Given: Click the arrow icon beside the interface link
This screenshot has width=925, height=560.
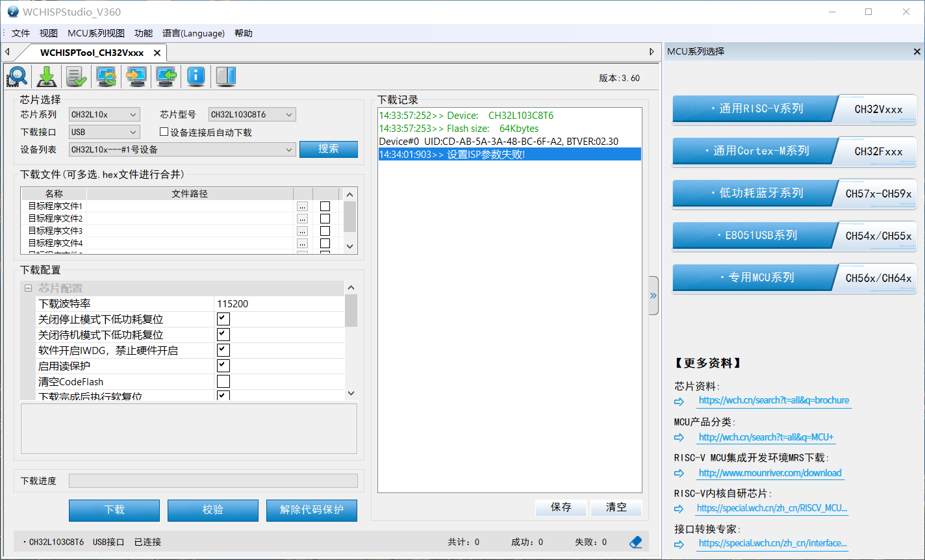Looking at the screenshot, I should pos(679,544).
